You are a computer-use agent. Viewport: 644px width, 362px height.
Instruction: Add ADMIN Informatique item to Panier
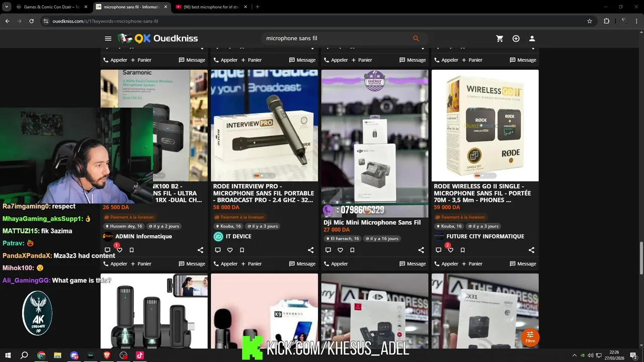(x=141, y=263)
